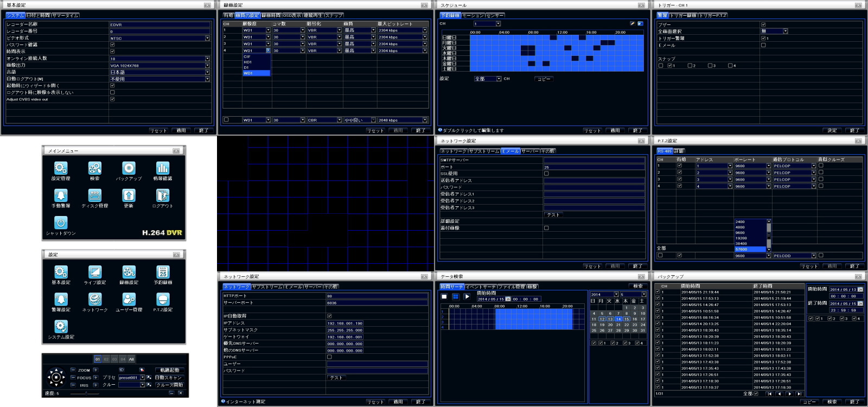Open the 情報確認 chart icon
Screen dimensions: 868x407
163,168
